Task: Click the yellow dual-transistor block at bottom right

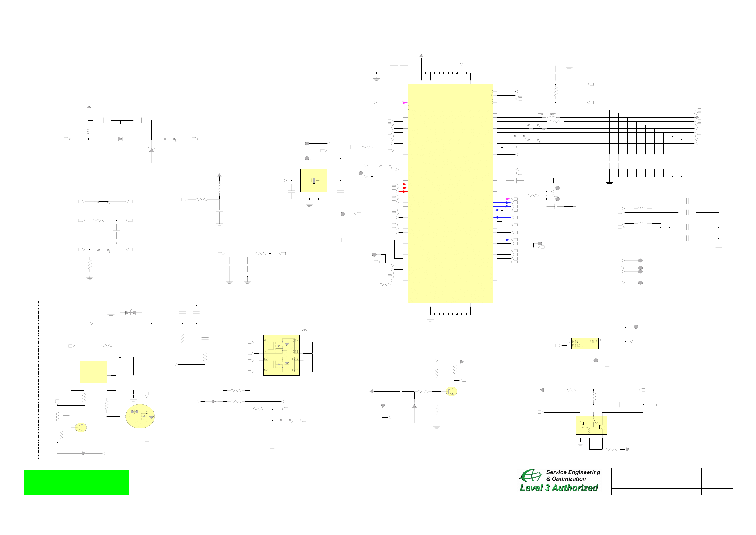Action: coord(591,425)
